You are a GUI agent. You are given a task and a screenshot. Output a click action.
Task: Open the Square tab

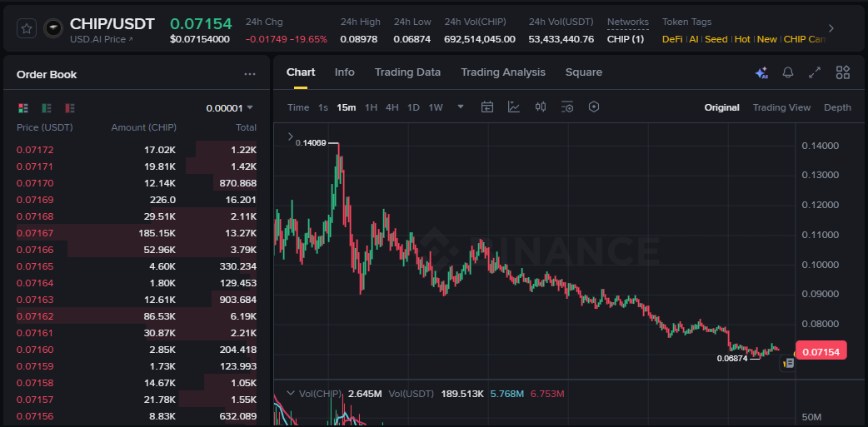tap(583, 72)
